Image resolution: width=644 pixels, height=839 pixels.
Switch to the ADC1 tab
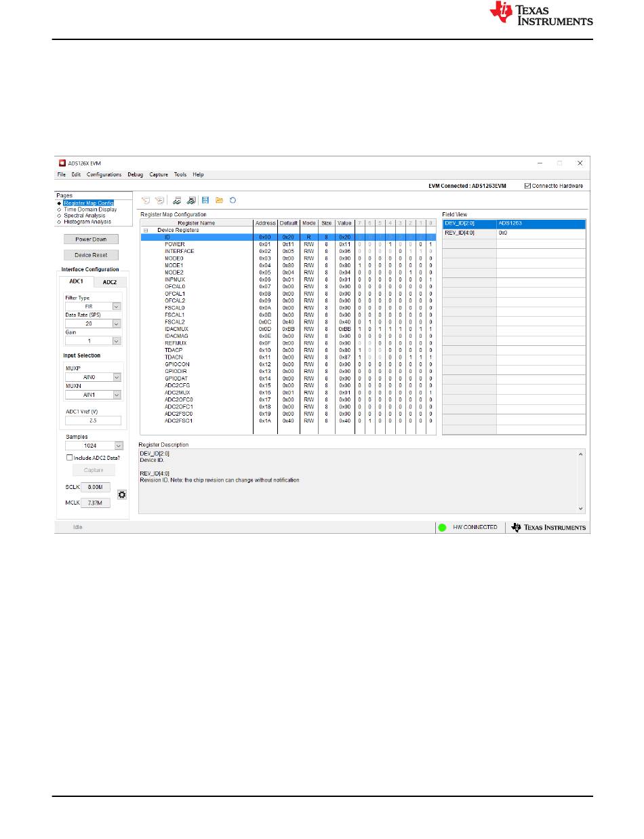pyautogui.click(x=76, y=281)
